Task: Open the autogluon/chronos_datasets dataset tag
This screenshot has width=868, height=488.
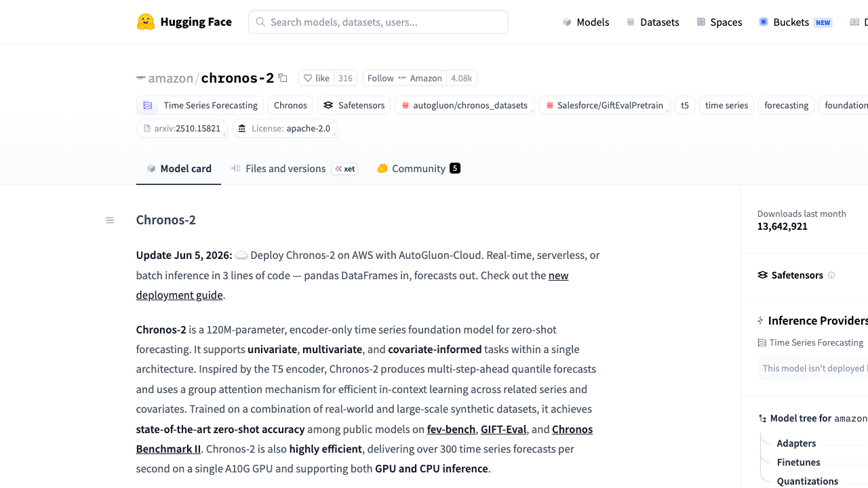Action: (x=465, y=105)
